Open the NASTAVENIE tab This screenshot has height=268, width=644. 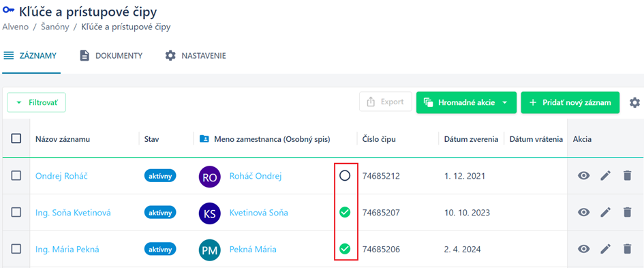point(196,55)
